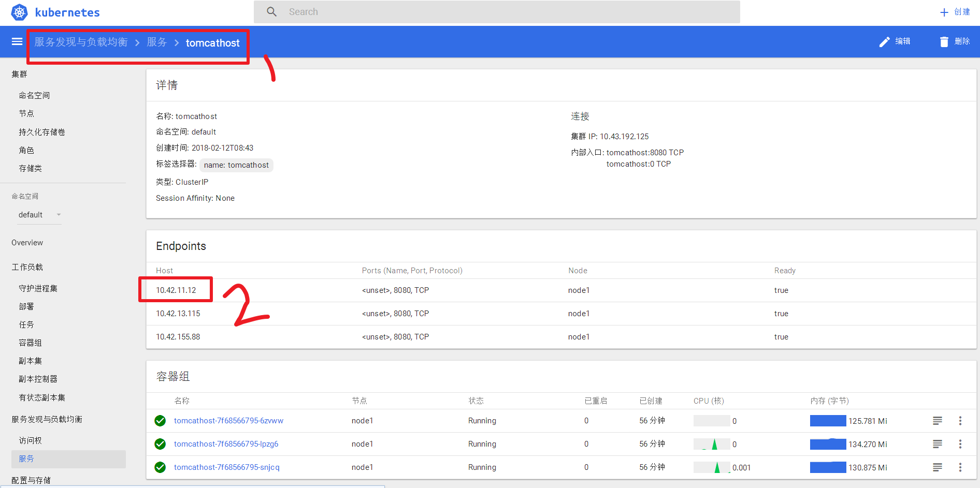Click Session Affinity: None text
Image resolution: width=980 pixels, height=488 pixels.
coord(195,198)
